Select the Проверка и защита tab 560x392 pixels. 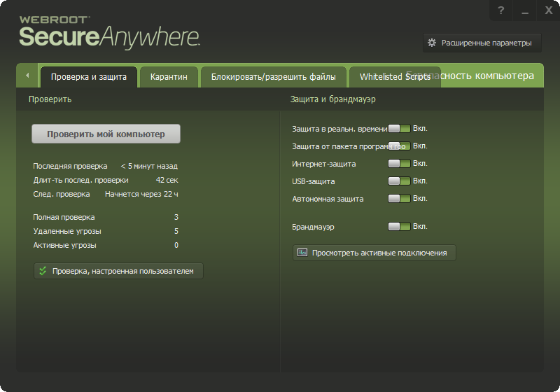[x=89, y=77]
